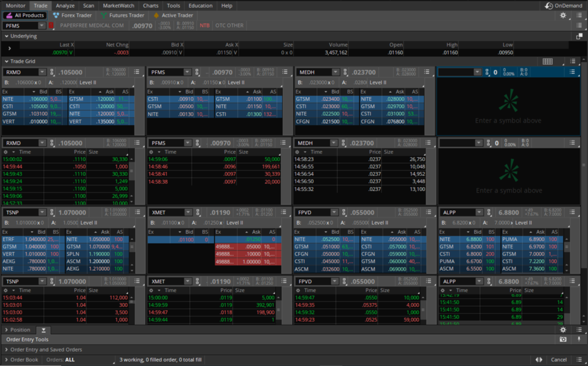Open the Trade Grid layout selector icon
This screenshot has height=366, width=588.
[x=547, y=61]
